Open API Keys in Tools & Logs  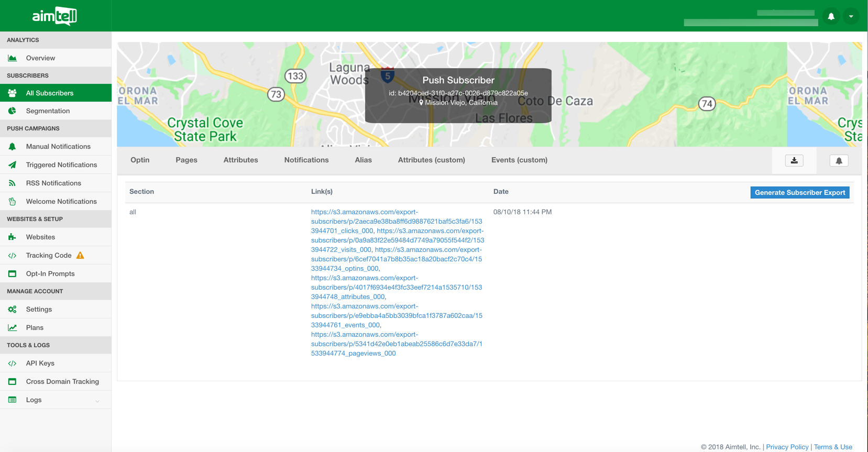(x=40, y=363)
